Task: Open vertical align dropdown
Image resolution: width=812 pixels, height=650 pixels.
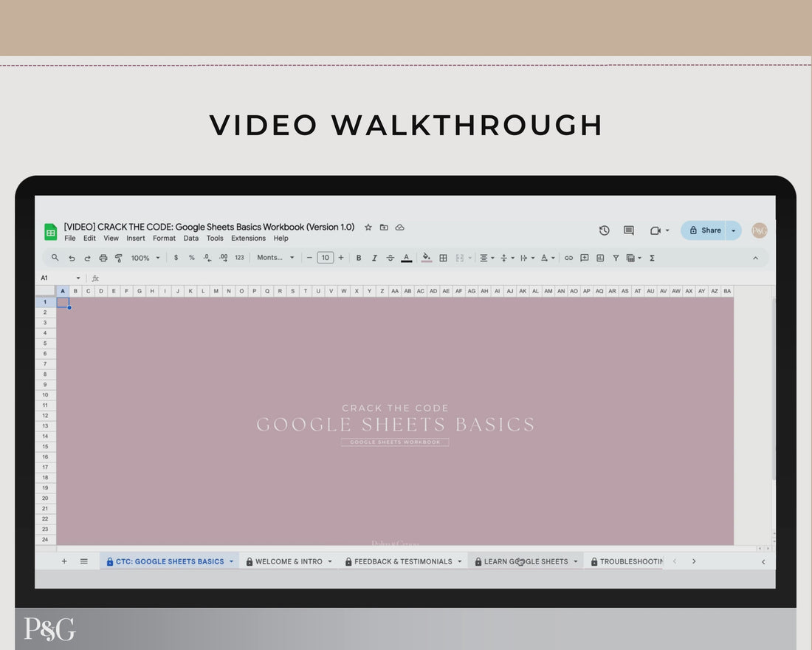Action: click(x=507, y=258)
